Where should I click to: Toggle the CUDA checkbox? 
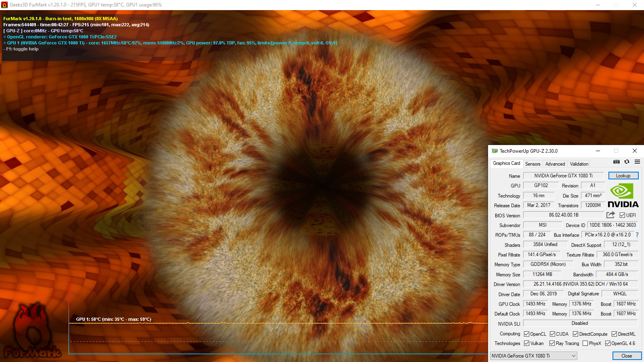pos(552,334)
